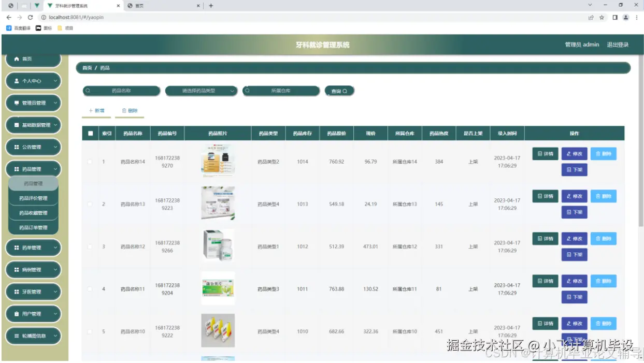Open the 请选择药品类型 dropdown
The image size is (644, 363).
pyautogui.click(x=201, y=90)
